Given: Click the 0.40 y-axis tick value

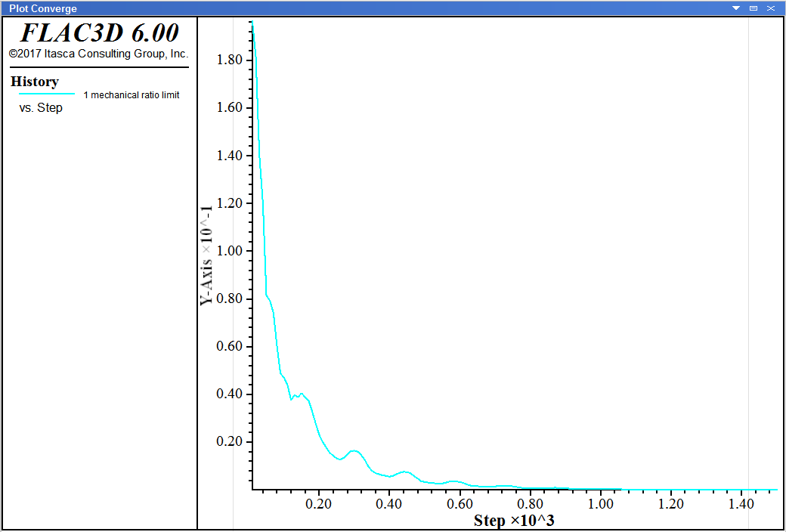Looking at the screenshot, I should 229,394.
